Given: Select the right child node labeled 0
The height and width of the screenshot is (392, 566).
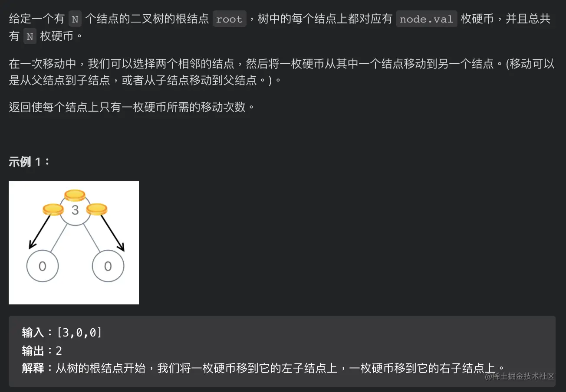Looking at the screenshot, I should click(108, 266).
